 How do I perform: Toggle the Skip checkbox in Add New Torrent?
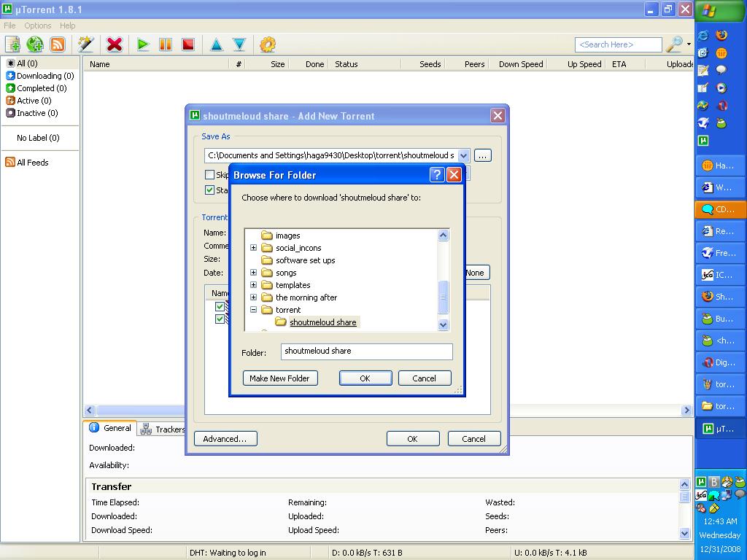(x=209, y=175)
